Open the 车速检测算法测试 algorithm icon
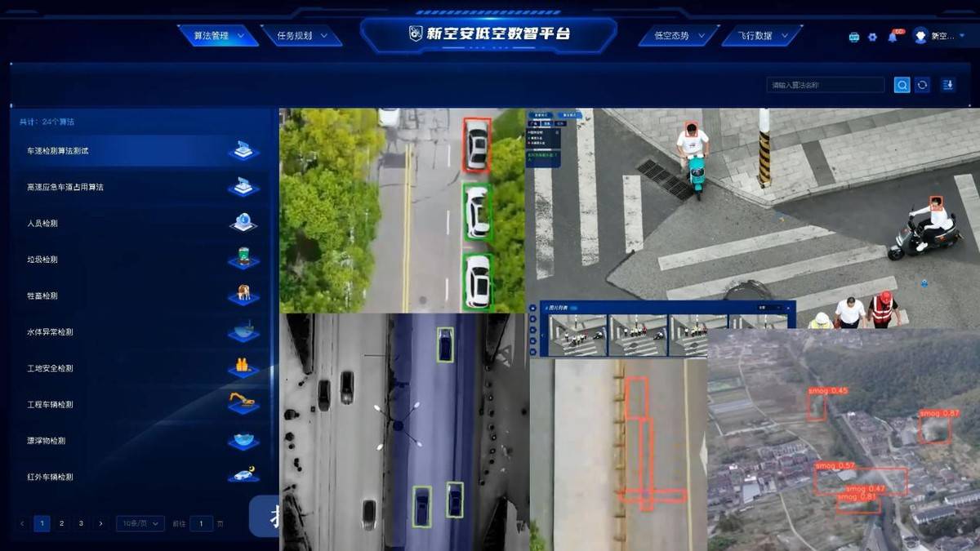This screenshot has width=980, height=551. point(243,151)
